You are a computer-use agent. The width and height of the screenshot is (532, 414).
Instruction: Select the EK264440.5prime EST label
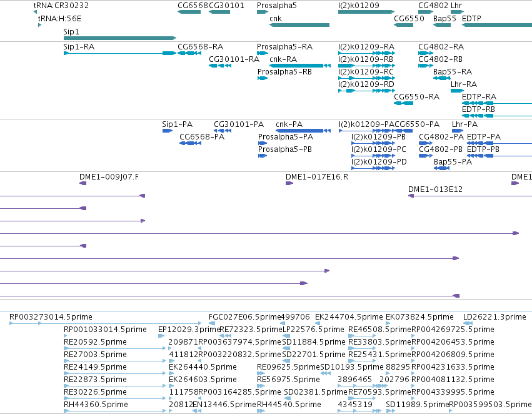pos(203,368)
